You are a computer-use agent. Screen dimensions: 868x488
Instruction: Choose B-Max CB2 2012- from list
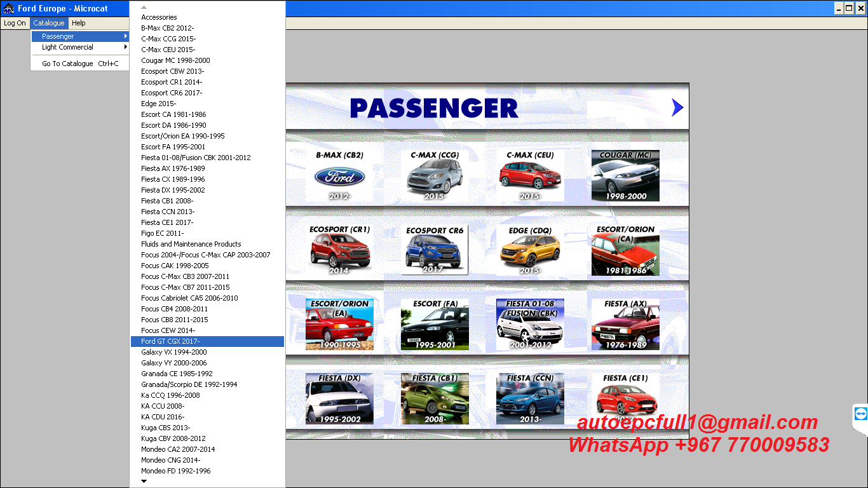(207, 28)
